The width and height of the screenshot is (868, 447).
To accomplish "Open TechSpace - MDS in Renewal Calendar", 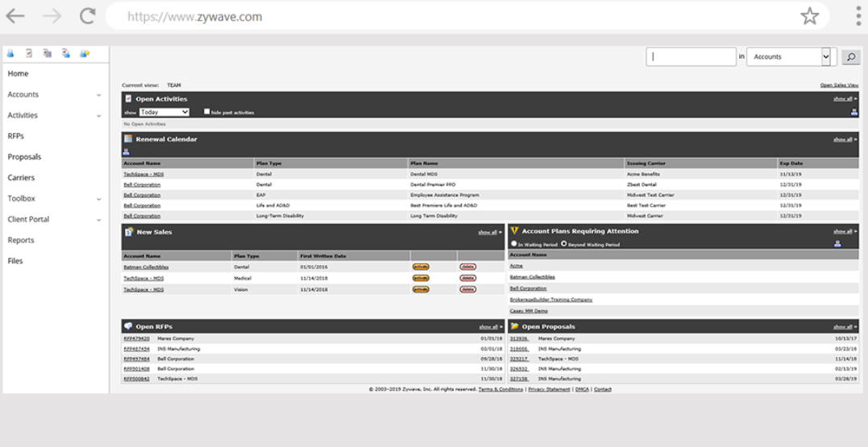I will coord(143,174).
